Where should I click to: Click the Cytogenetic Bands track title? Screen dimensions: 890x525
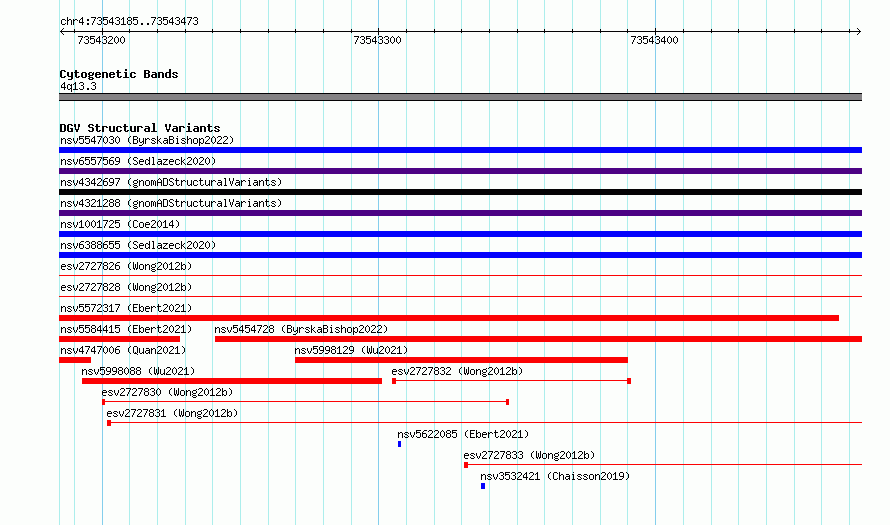(119, 74)
